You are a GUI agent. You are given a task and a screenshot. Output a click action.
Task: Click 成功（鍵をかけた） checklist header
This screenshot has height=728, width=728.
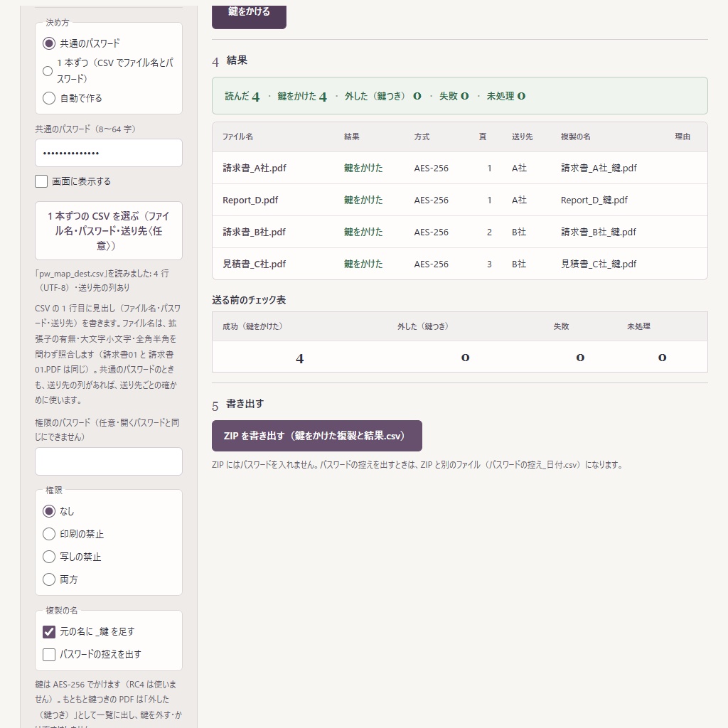coord(252,326)
